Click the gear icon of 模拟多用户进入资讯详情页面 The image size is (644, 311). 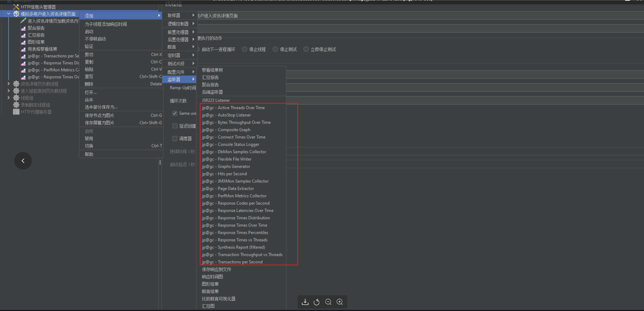pos(16,14)
